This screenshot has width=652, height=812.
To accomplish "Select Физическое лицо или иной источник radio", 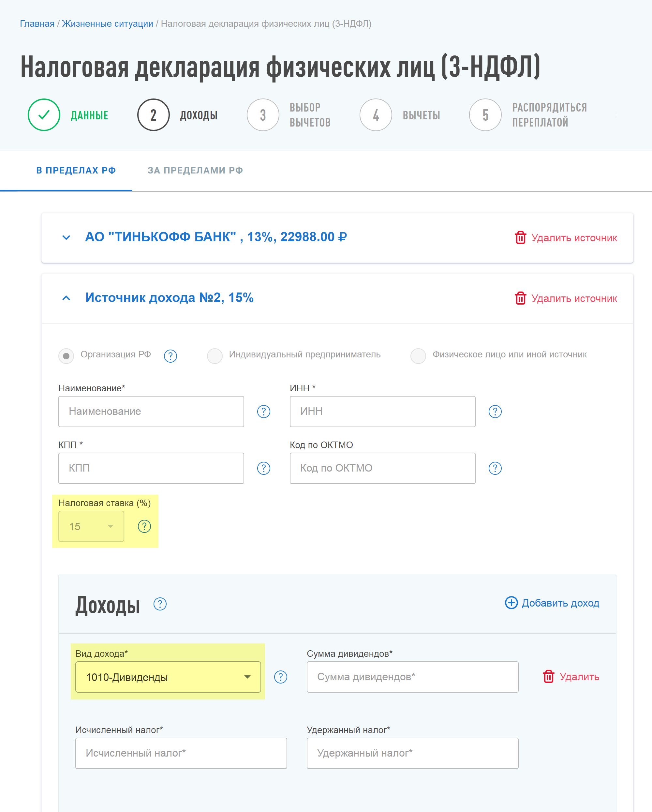I will [418, 356].
